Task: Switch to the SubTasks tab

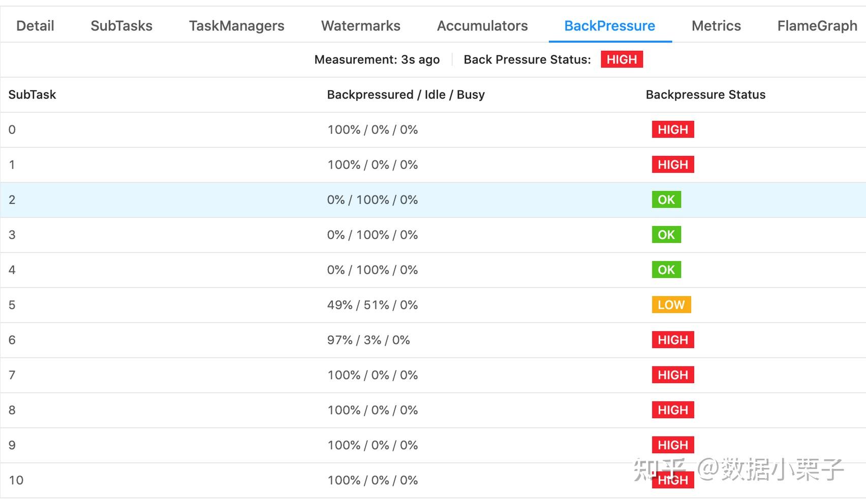Action: click(121, 26)
